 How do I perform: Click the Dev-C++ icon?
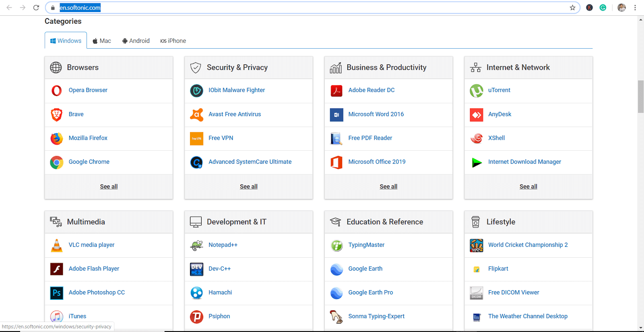tap(196, 269)
